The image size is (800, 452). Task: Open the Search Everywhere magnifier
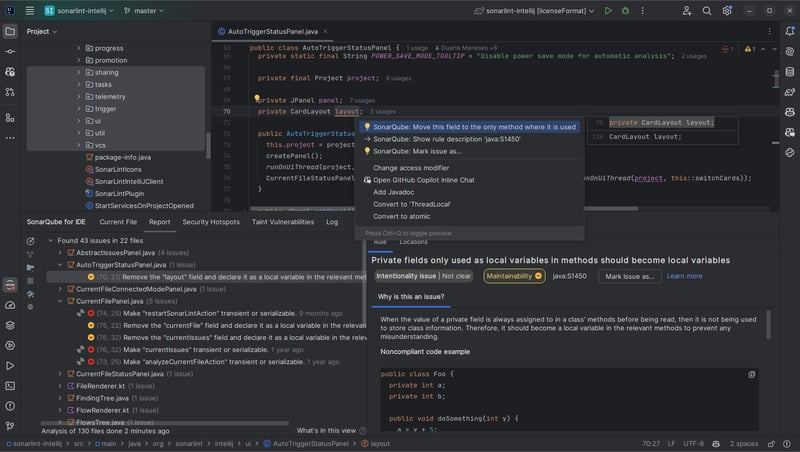tap(707, 10)
